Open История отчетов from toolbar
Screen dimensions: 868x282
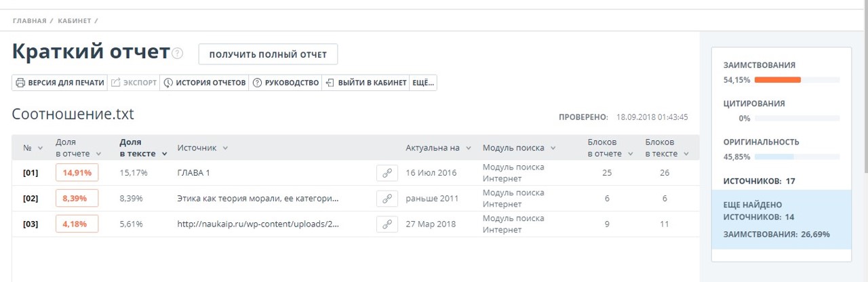204,83
